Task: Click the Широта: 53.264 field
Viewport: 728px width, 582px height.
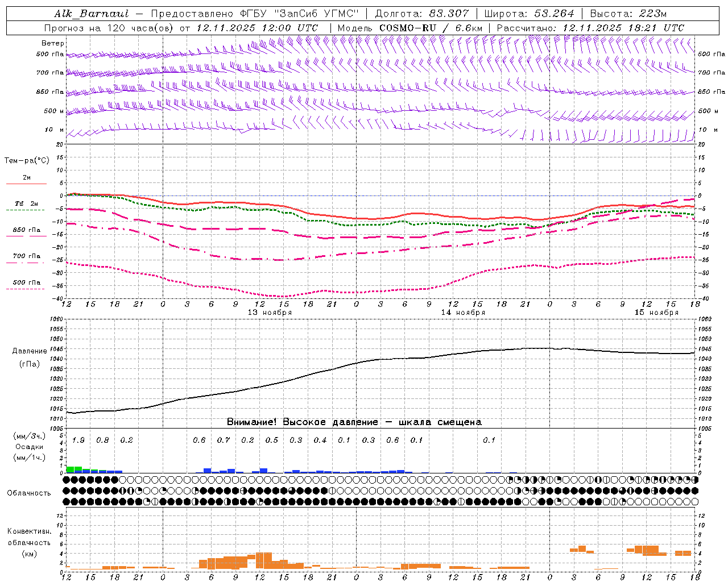Action: (529, 14)
